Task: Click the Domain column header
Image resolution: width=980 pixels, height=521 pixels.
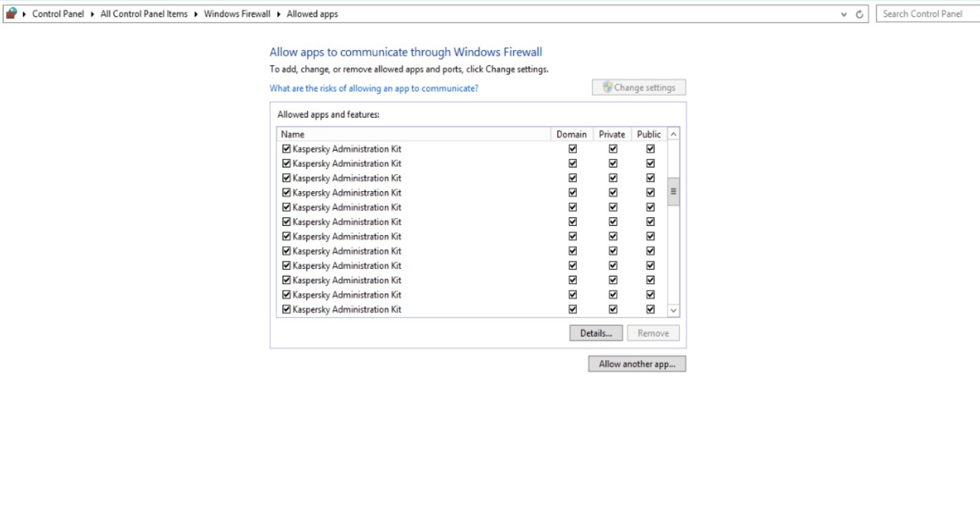Action: coord(572,134)
